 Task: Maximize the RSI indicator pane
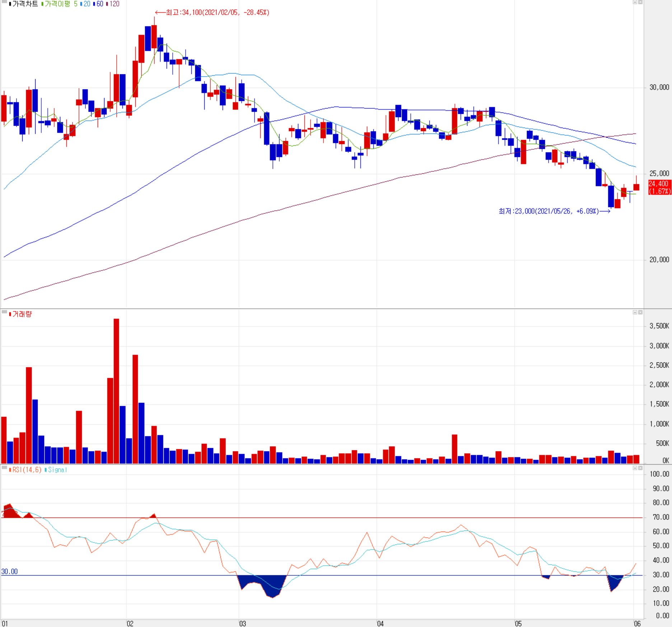[635, 468]
